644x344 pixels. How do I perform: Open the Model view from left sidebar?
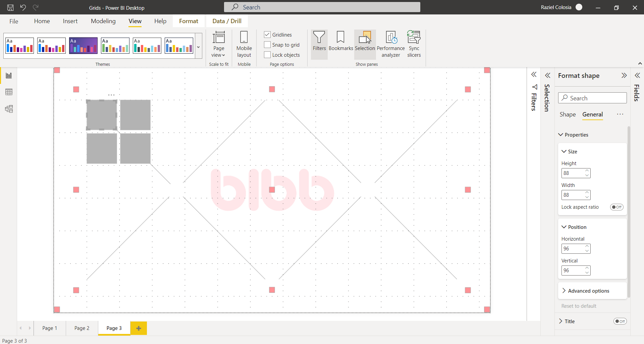click(x=9, y=109)
